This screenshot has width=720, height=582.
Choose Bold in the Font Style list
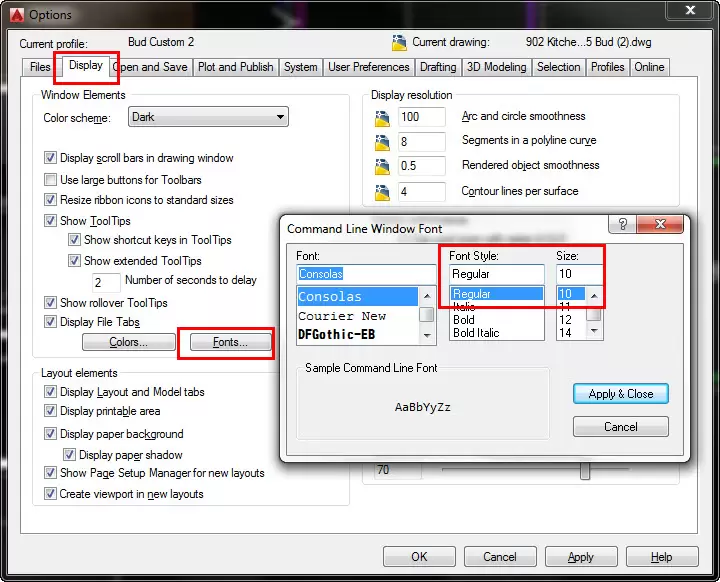(463, 320)
